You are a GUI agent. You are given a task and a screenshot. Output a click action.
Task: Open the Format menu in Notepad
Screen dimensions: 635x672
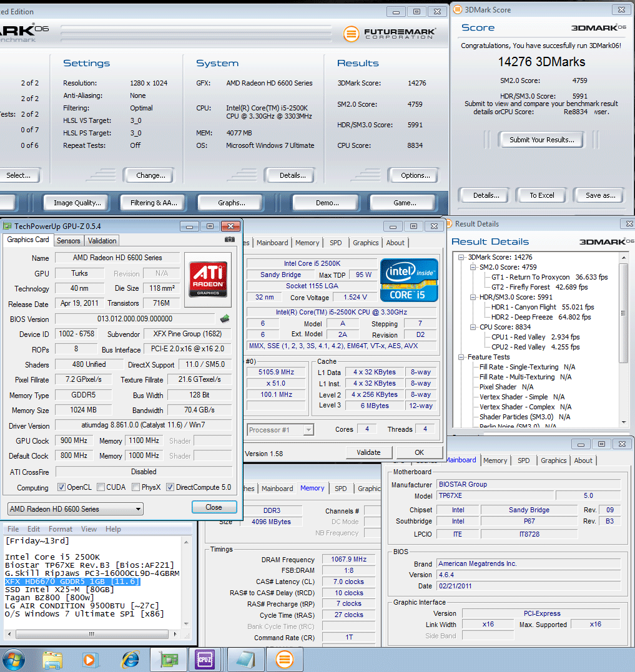tap(61, 529)
